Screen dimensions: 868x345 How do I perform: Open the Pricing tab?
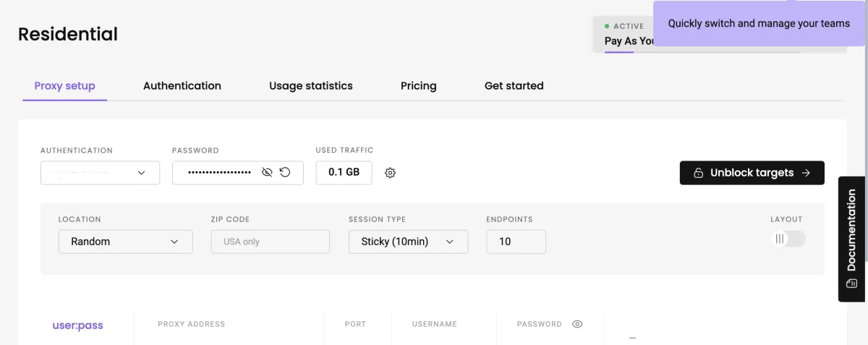coord(419,85)
